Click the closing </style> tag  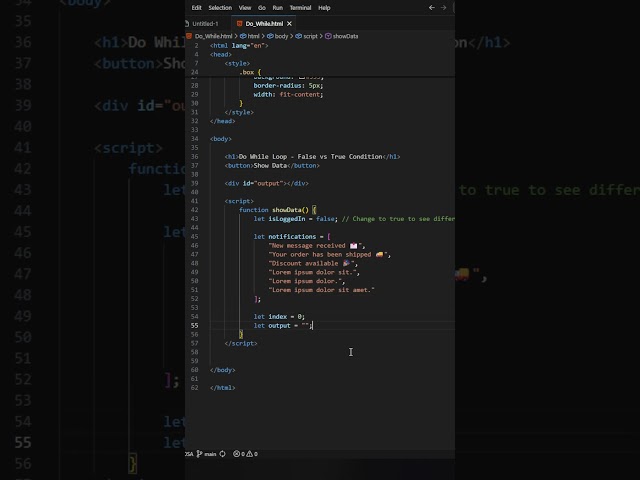[x=239, y=112]
